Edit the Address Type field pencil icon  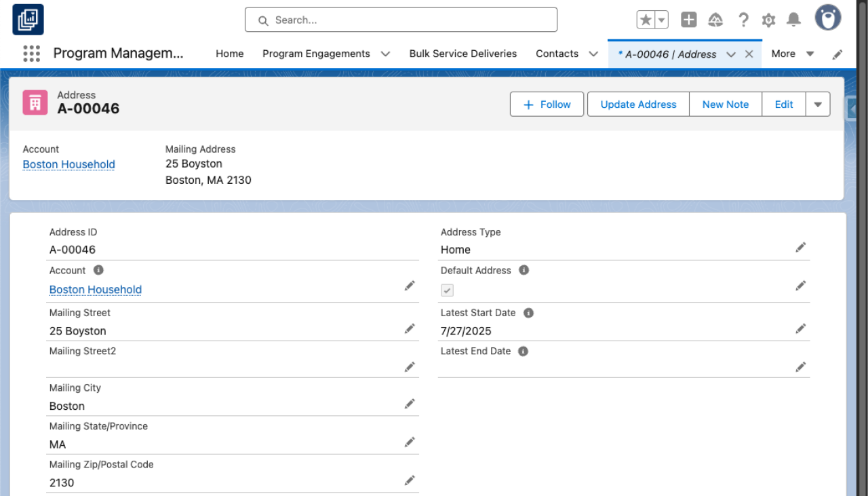pos(801,247)
